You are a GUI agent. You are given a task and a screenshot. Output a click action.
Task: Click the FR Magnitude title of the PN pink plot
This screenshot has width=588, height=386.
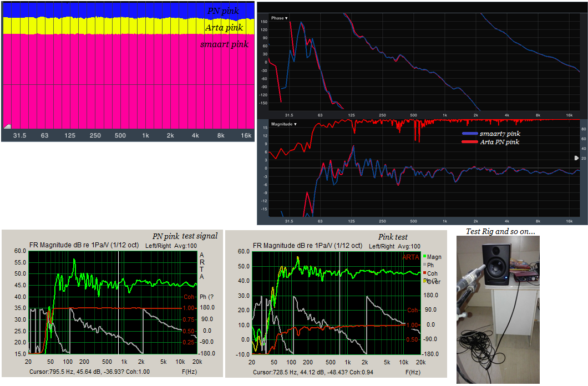[x=84, y=245]
